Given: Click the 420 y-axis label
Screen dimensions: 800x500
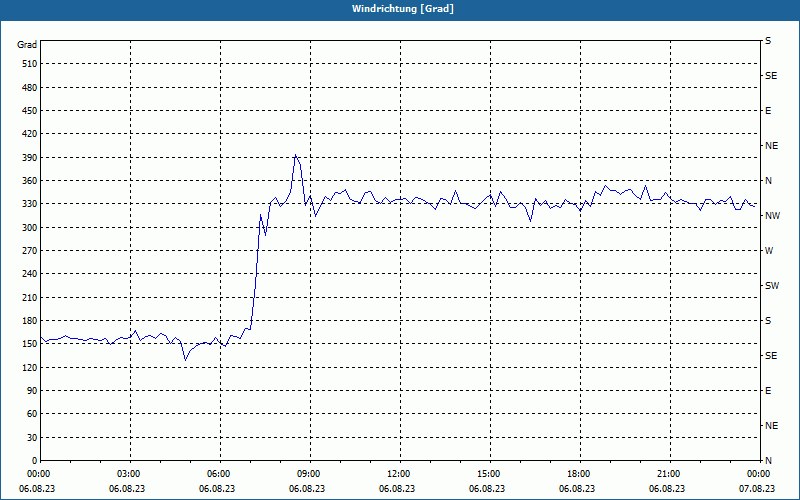Looking at the screenshot, I should pyautogui.click(x=30, y=134).
